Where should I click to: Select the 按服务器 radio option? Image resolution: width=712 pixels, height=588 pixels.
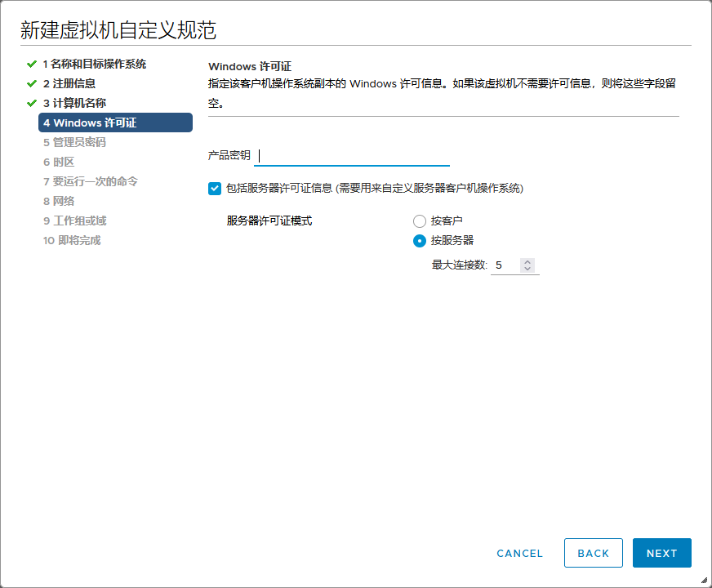click(x=420, y=241)
